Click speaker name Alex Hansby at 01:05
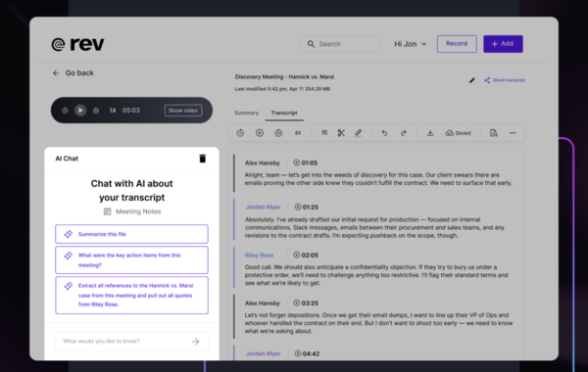The width and height of the screenshot is (588, 372). 262,163
